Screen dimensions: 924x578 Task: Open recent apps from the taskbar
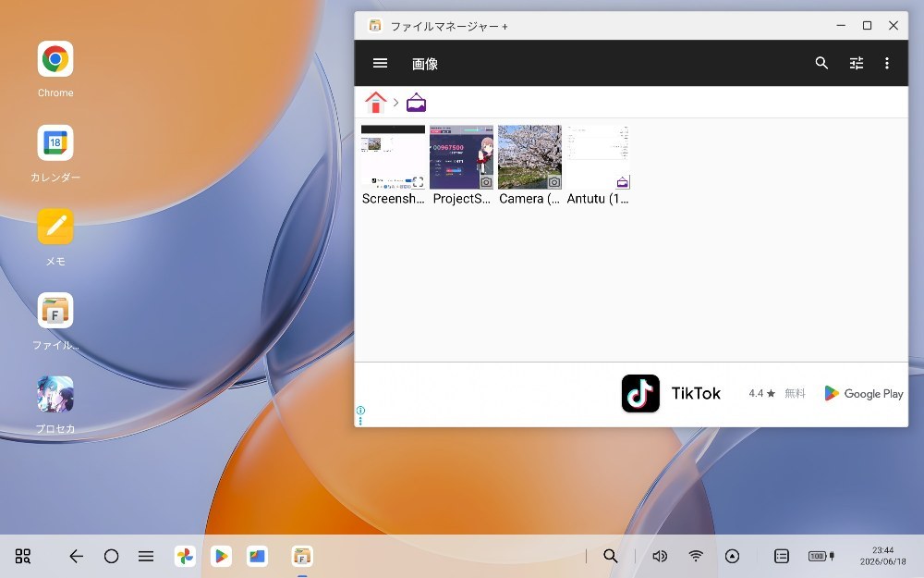146,556
